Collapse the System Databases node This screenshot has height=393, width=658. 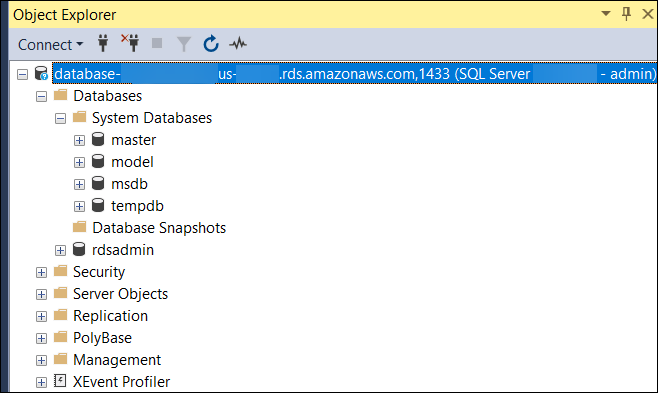coord(60,119)
